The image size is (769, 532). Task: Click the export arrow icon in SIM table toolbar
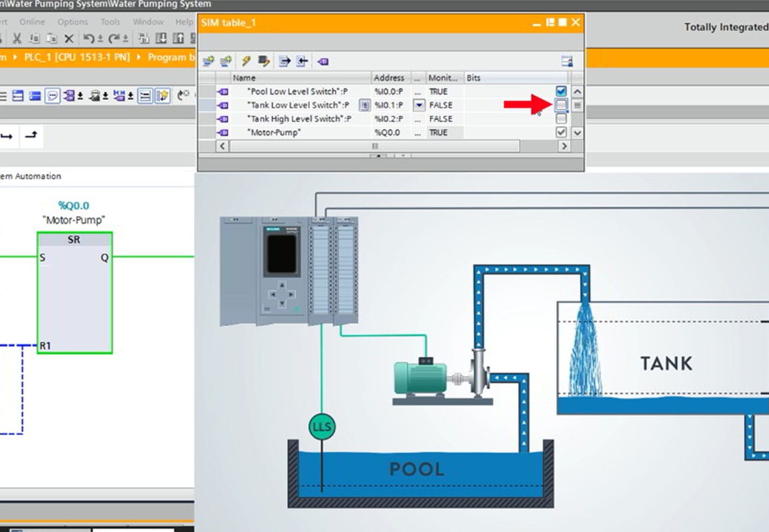[285, 61]
